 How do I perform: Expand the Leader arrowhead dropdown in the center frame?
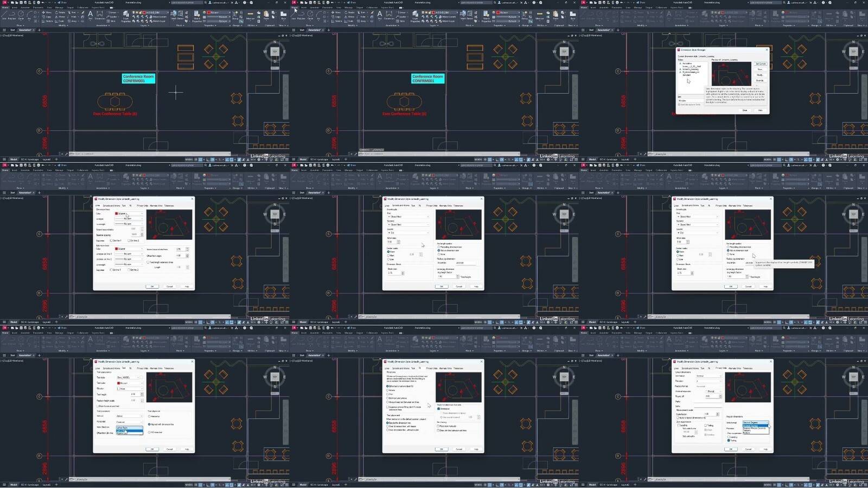coord(409,233)
